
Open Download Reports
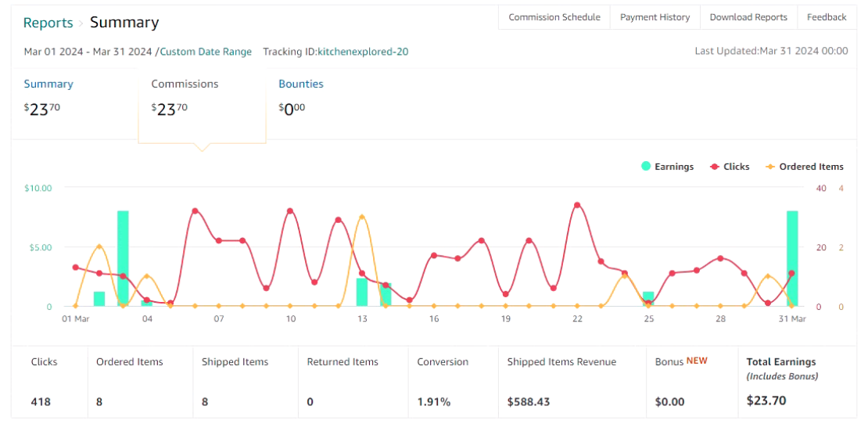point(748,17)
